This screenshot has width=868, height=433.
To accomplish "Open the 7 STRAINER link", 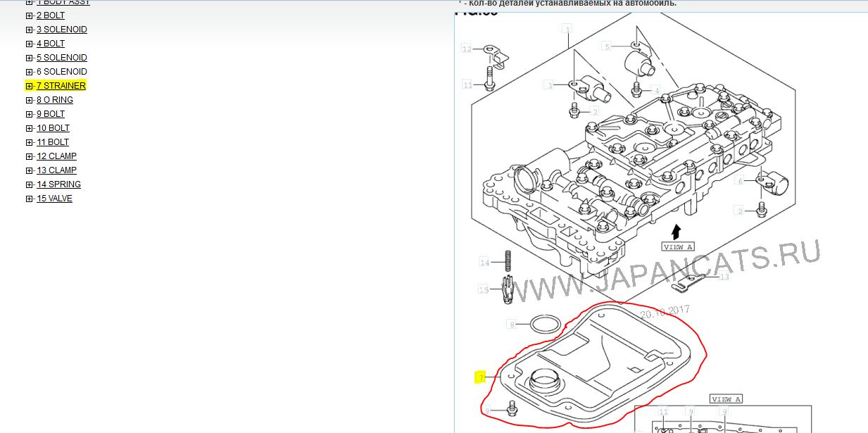I will (61, 86).
